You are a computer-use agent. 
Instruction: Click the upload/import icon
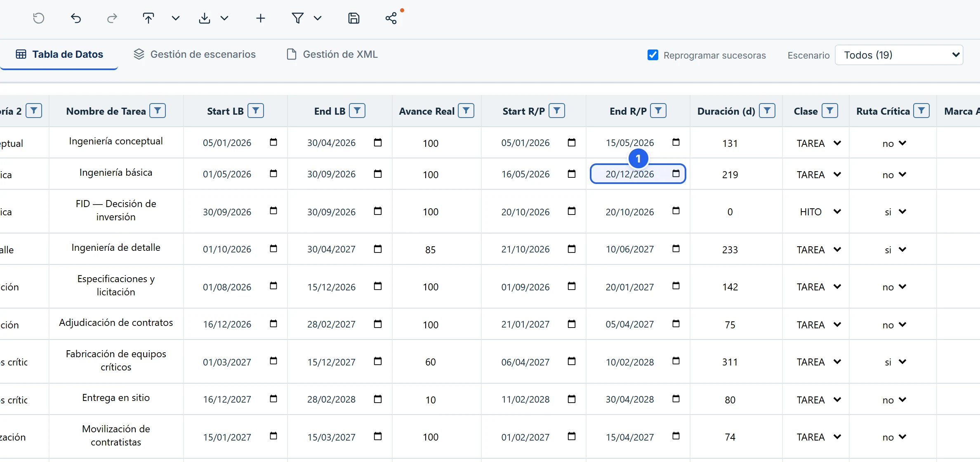click(148, 18)
